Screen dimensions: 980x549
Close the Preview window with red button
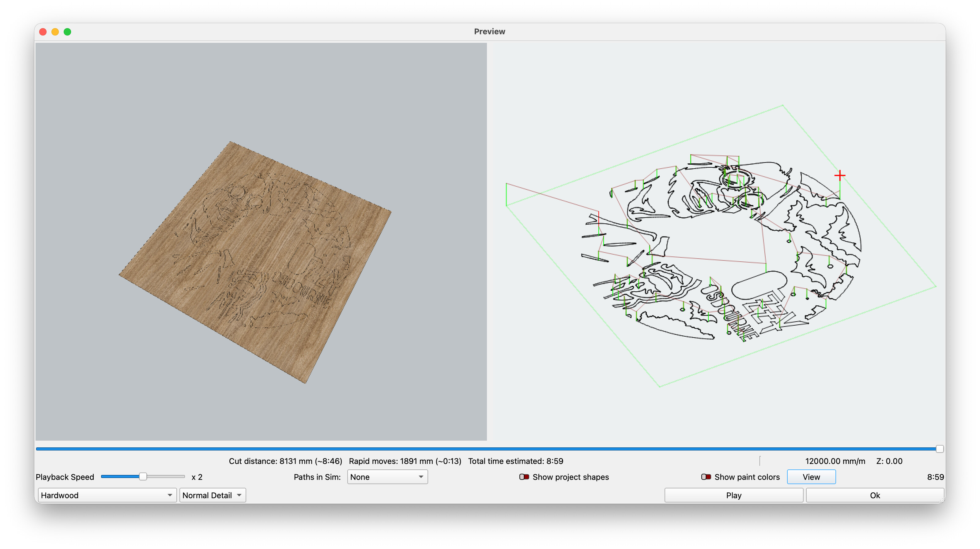43,32
